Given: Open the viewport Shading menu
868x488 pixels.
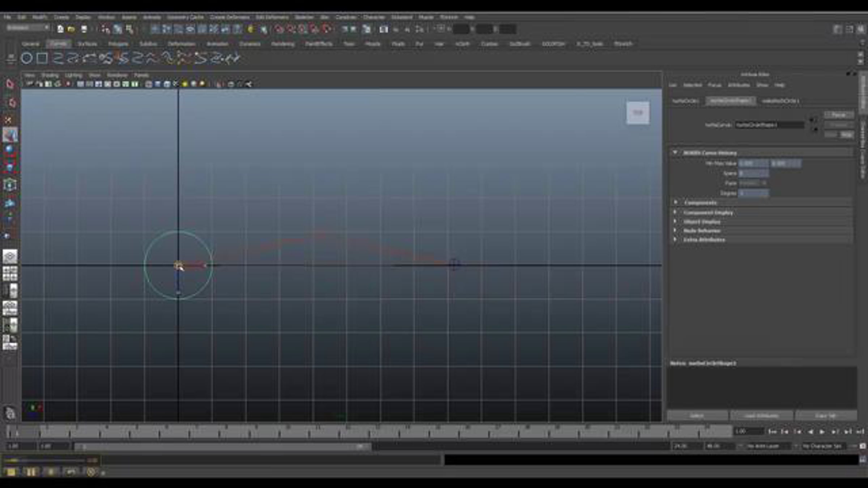Looking at the screenshot, I should (x=50, y=75).
